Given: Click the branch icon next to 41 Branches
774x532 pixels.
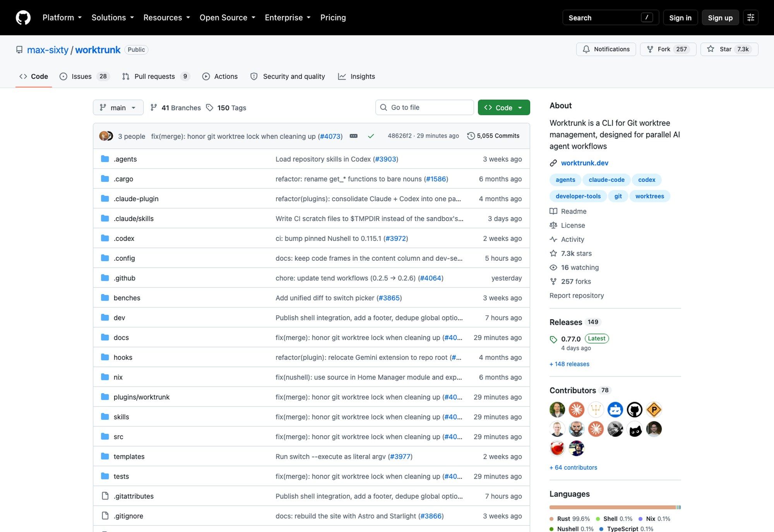Looking at the screenshot, I should tap(154, 108).
